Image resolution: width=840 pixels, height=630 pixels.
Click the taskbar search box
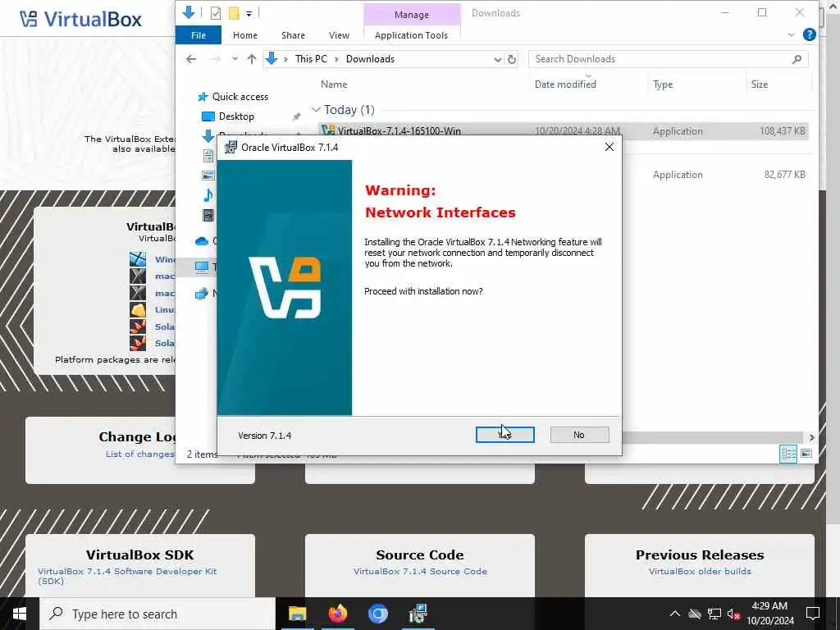pyautogui.click(x=157, y=614)
